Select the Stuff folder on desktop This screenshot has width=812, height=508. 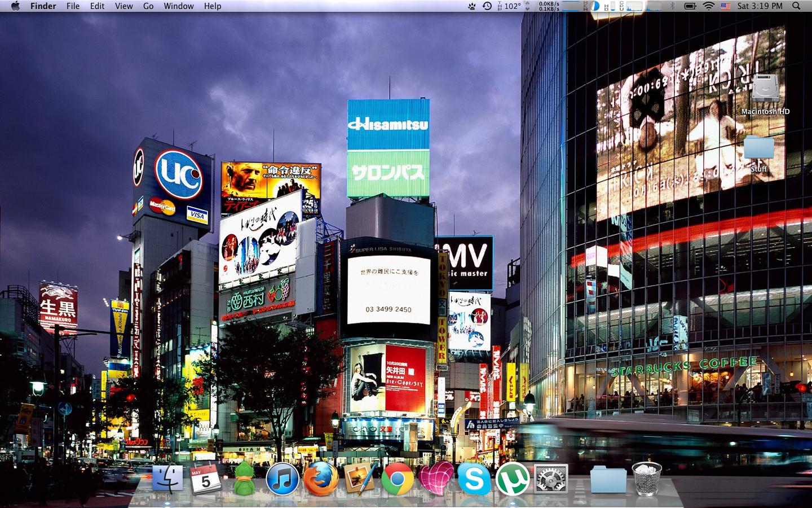(x=759, y=152)
